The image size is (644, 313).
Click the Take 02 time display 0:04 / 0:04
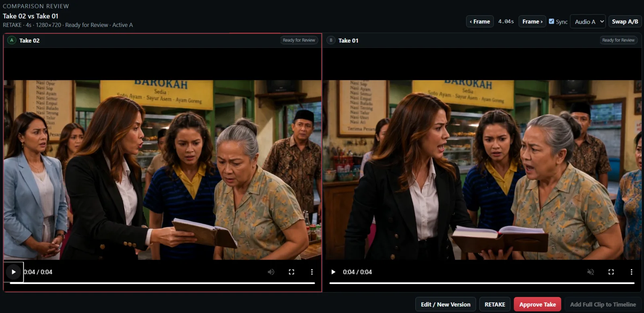[38, 272]
